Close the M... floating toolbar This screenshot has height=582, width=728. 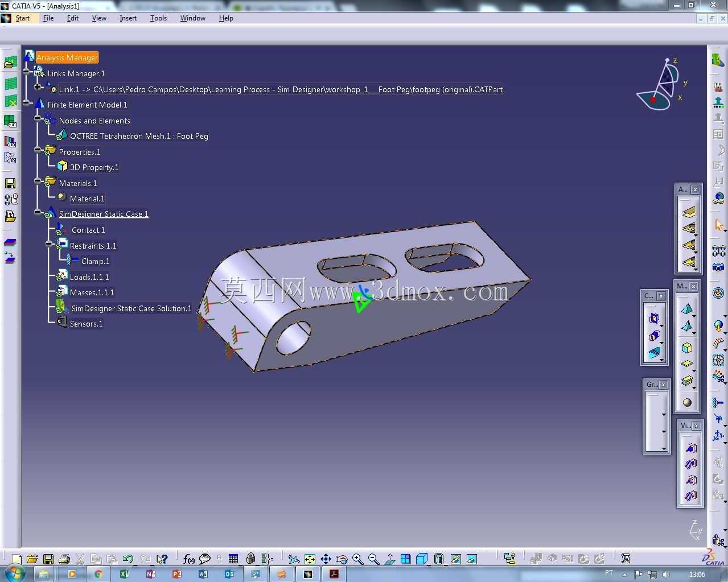point(694,286)
